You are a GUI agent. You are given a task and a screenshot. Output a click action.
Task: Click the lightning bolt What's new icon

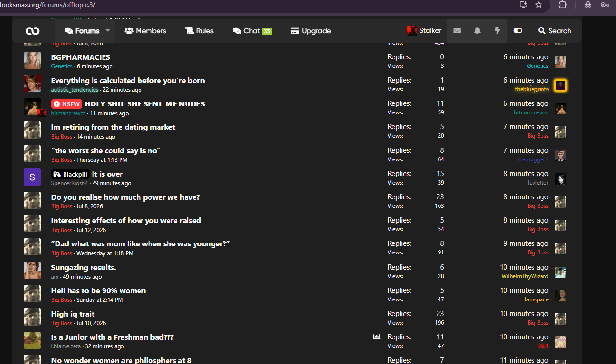(x=497, y=31)
